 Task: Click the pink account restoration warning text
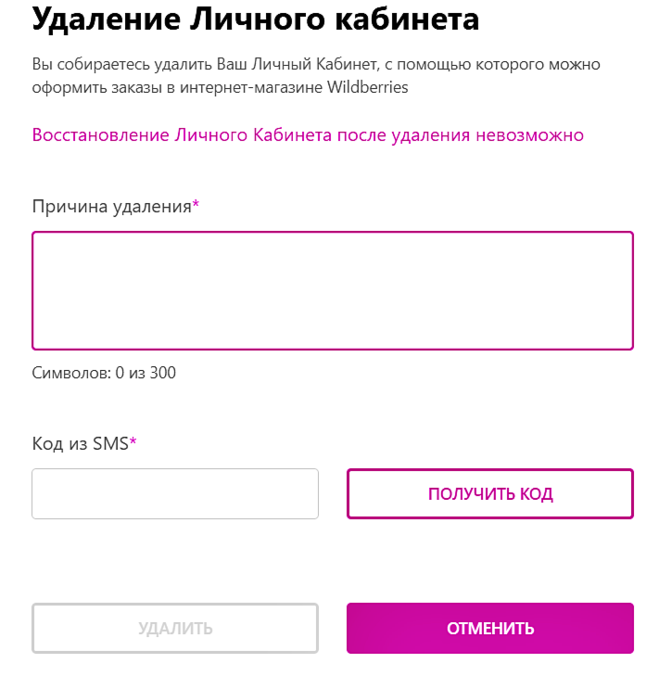[307, 135]
